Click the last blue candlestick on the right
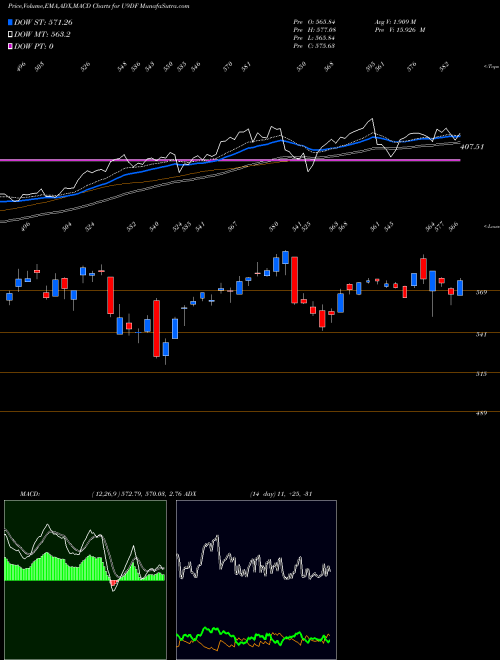 460,288
